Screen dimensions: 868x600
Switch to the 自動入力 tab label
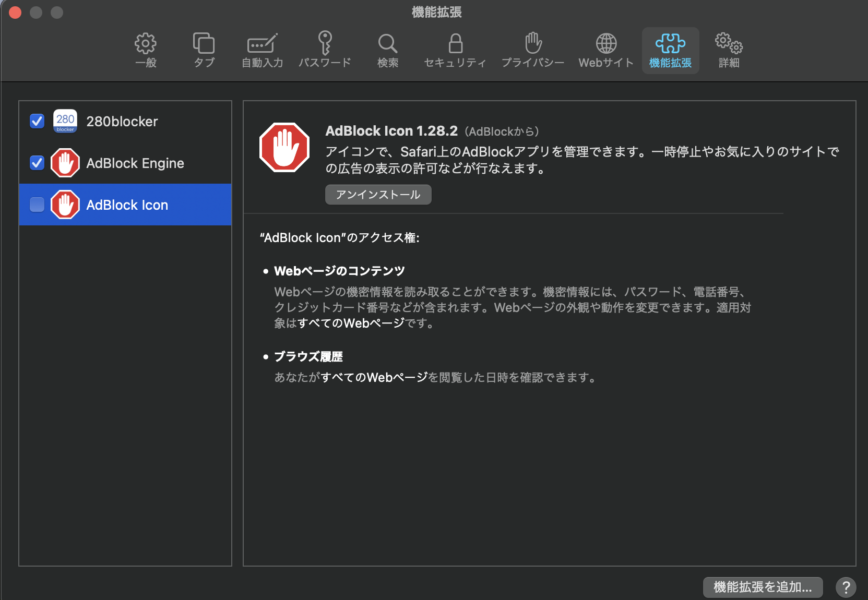tap(263, 63)
